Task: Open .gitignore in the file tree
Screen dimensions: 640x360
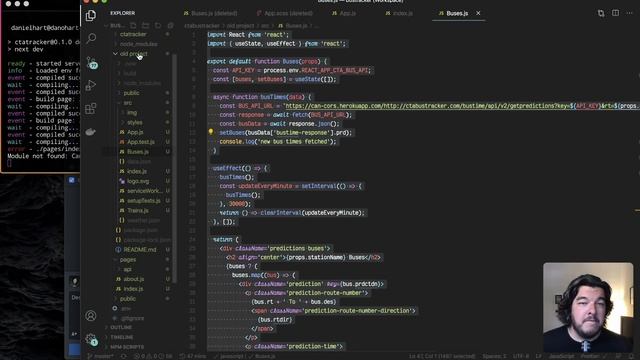Action: [x=133, y=318]
